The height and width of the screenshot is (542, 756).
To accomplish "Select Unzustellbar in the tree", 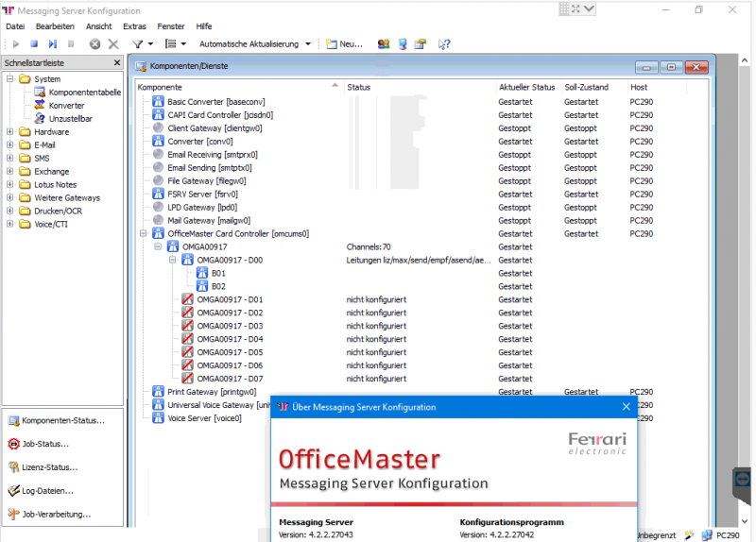I will (x=70, y=119).
